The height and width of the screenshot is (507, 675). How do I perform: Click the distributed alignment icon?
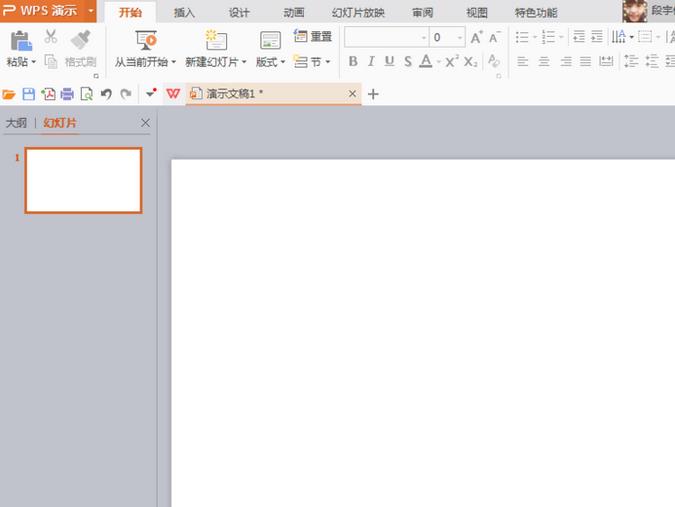(x=606, y=62)
